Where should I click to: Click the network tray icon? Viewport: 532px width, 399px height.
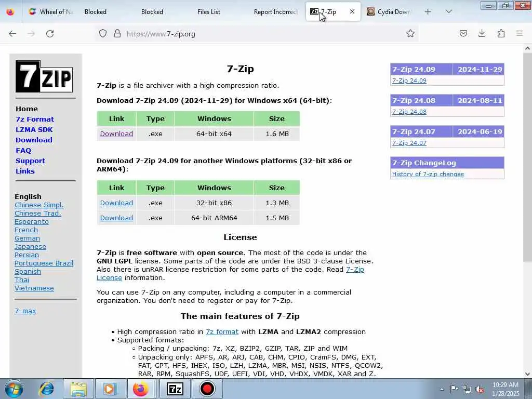467,389
